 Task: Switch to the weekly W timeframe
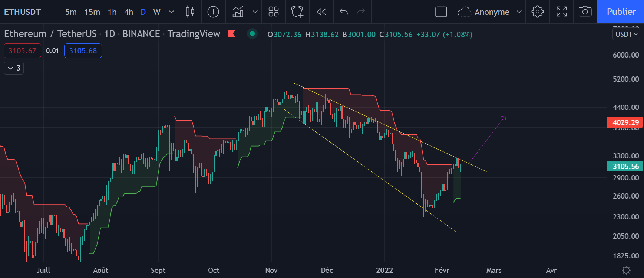pos(157,12)
